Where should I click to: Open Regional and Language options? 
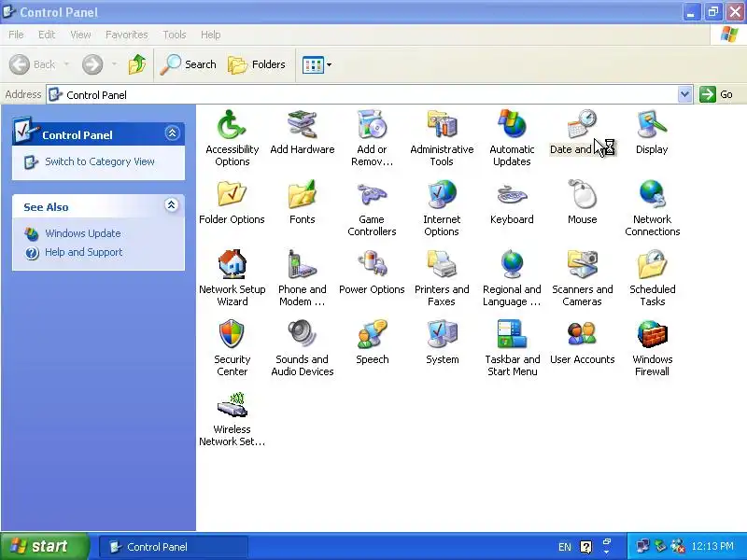tap(512, 277)
